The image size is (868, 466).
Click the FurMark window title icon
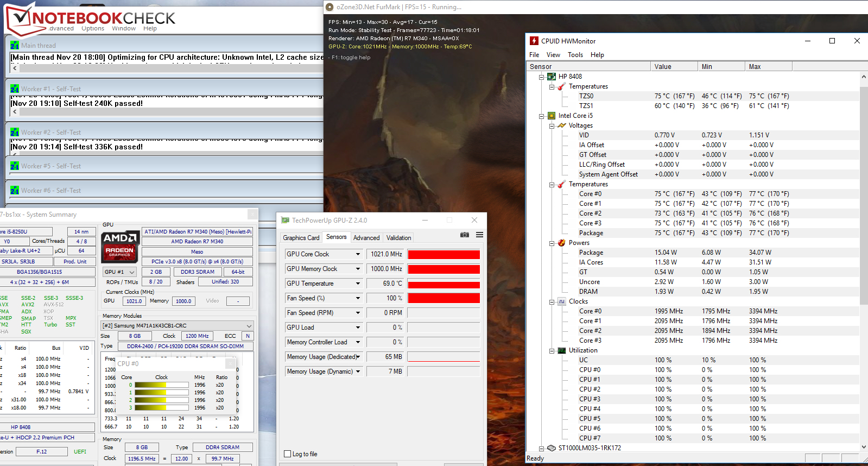(329, 7)
